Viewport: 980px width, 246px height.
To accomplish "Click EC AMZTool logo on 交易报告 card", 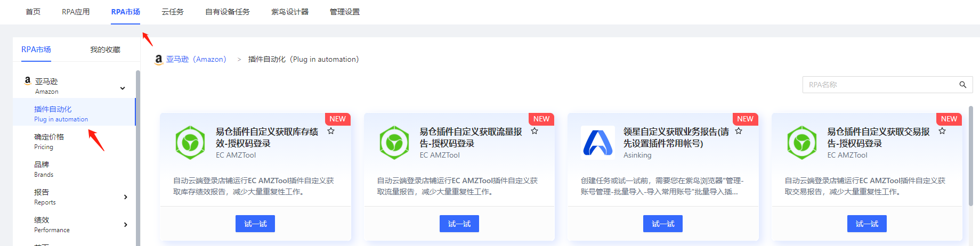I will pos(802,143).
